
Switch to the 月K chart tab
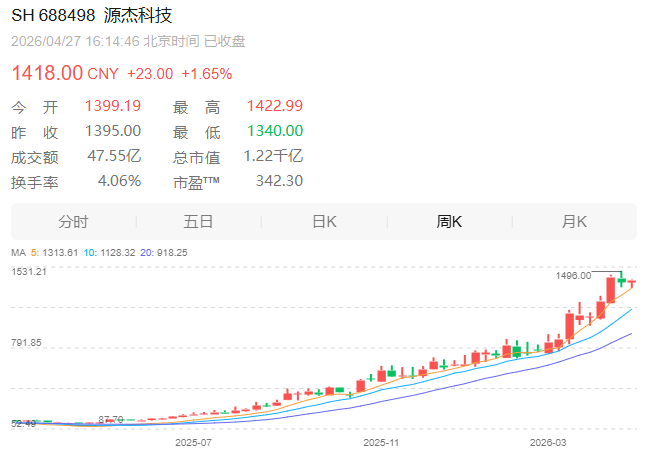pyautogui.click(x=574, y=222)
